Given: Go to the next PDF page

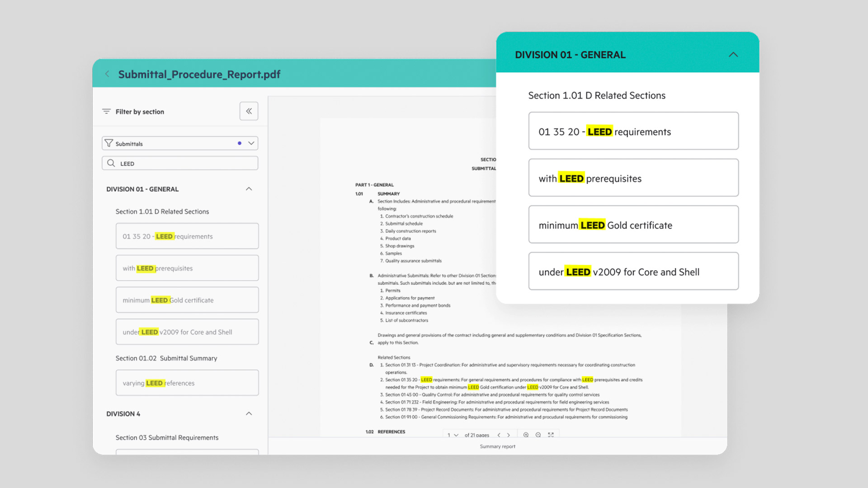Looking at the screenshot, I should (509, 435).
